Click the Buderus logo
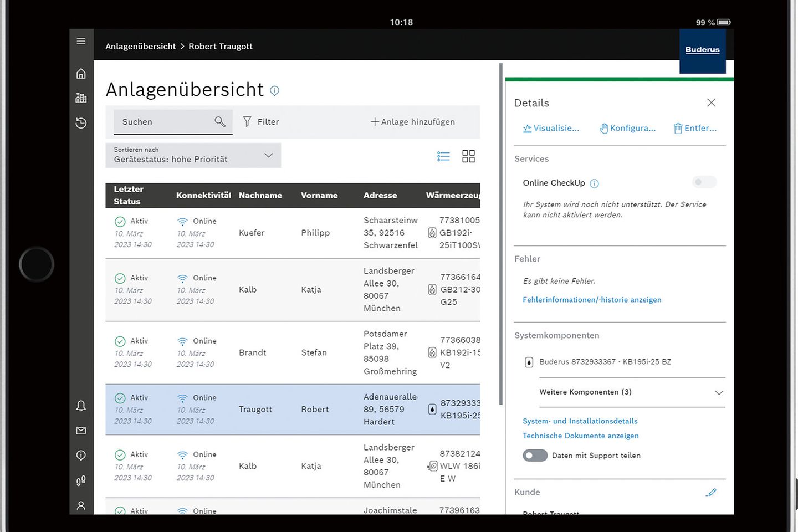This screenshot has height=532, width=798. (x=703, y=50)
